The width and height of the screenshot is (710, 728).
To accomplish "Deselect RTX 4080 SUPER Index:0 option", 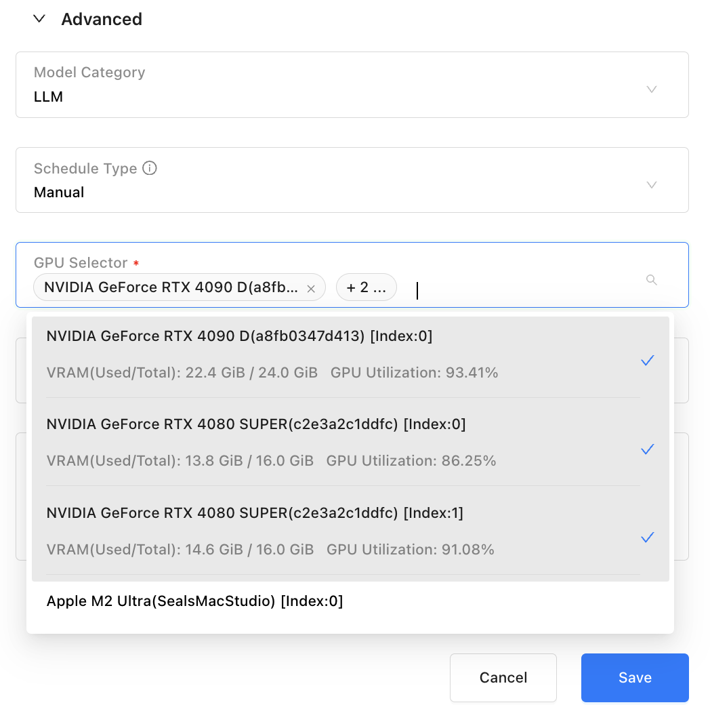I will point(350,442).
